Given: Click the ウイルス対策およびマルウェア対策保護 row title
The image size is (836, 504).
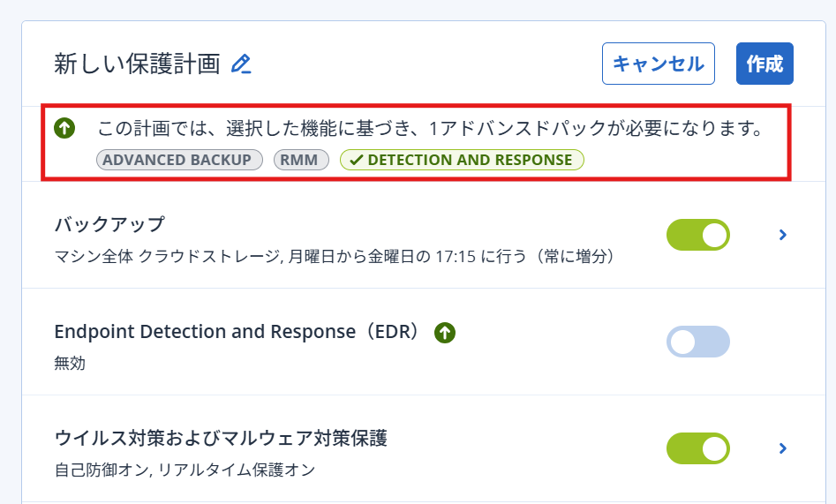Looking at the screenshot, I should tap(221, 439).
